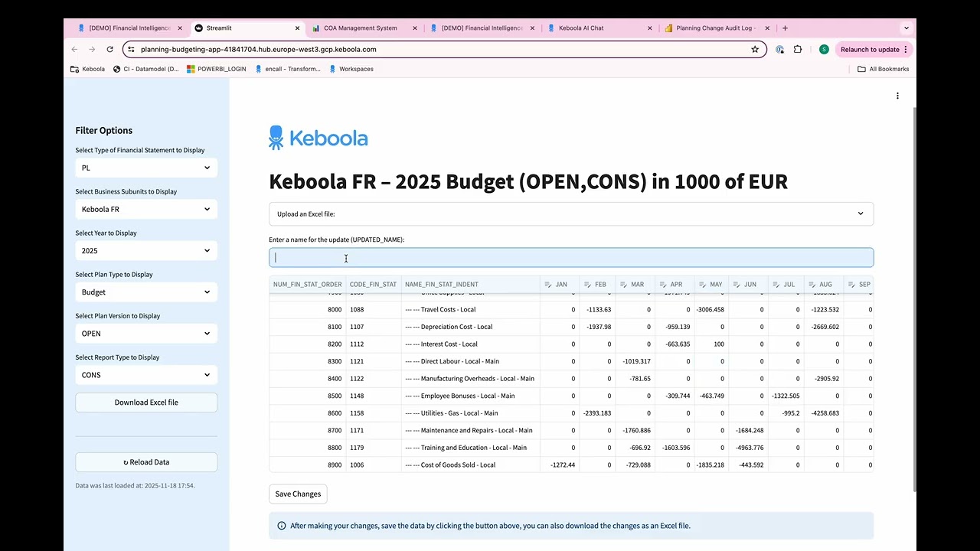This screenshot has height=551, width=980.
Task: Open browser extensions puzzle icon
Action: tap(798, 49)
